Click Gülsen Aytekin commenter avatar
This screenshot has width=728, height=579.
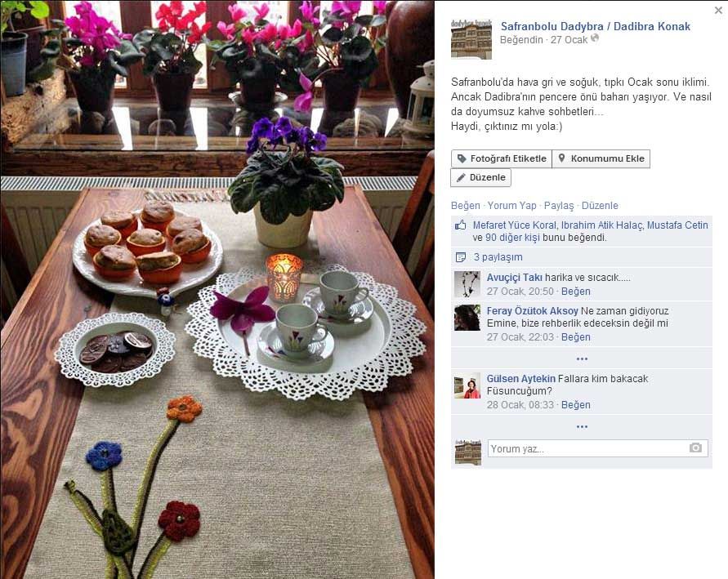click(467, 385)
